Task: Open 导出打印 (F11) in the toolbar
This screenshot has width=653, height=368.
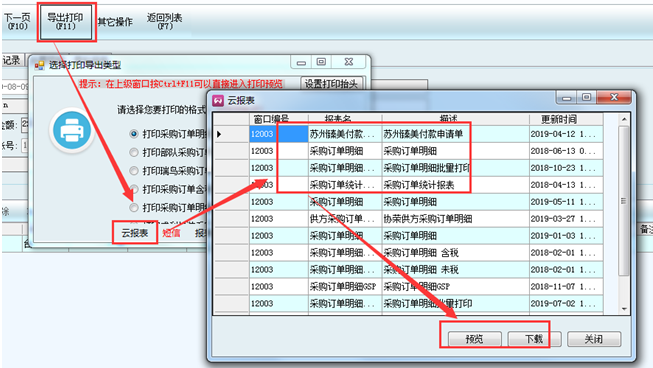Action: click(65, 22)
